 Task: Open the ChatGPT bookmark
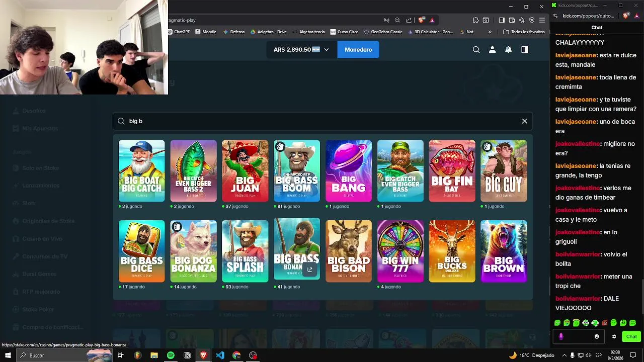tap(179, 32)
